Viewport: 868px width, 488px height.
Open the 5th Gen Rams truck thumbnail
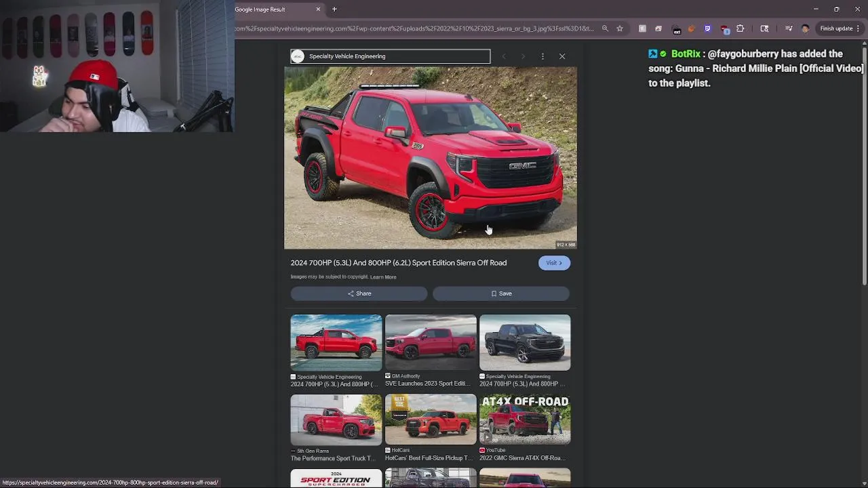(336, 420)
